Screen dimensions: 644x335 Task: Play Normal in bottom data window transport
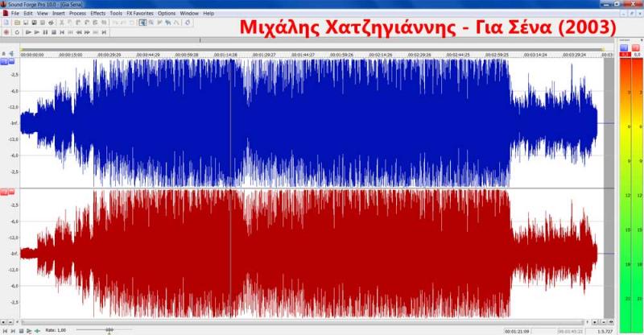pos(29,331)
